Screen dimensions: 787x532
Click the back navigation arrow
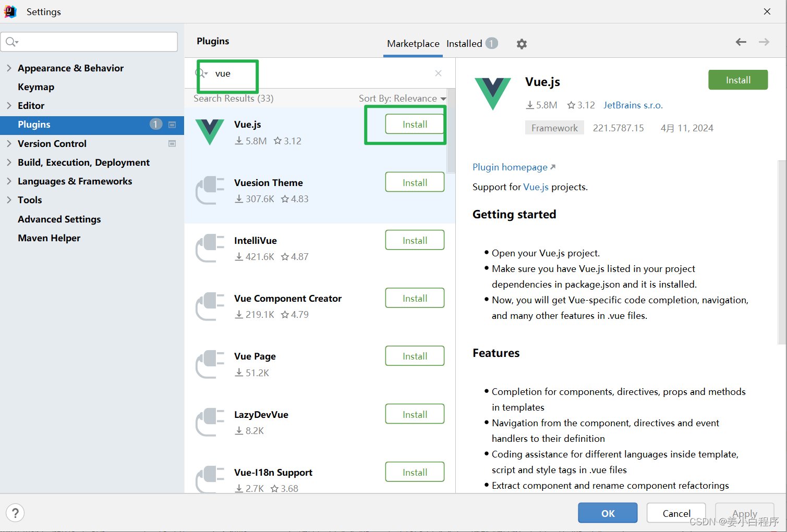coord(741,42)
